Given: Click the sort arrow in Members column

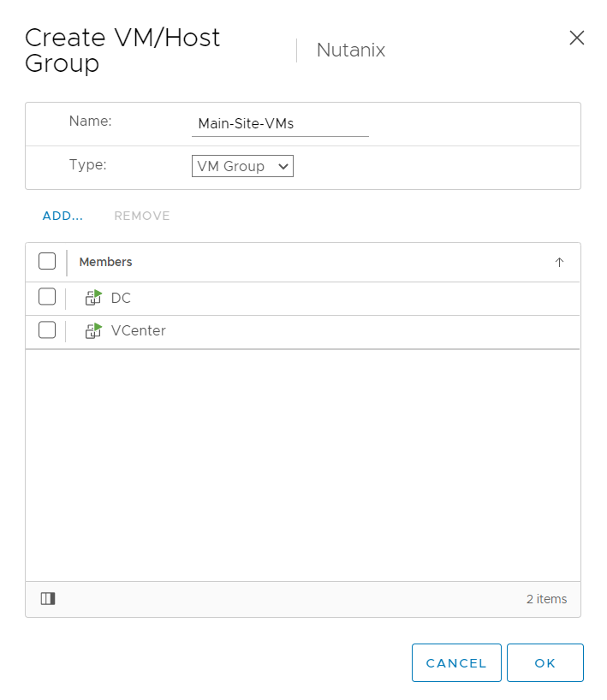Looking at the screenshot, I should (x=559, y=263).
